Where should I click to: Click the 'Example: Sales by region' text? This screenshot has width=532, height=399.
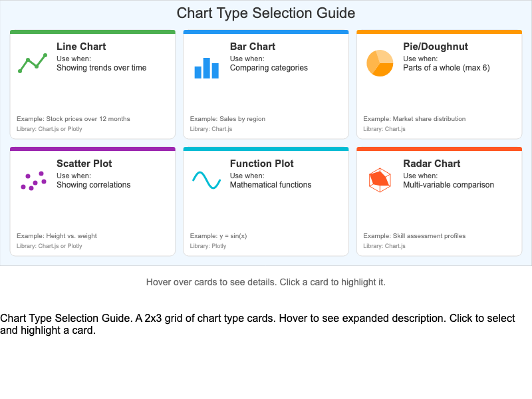(228, 118)
